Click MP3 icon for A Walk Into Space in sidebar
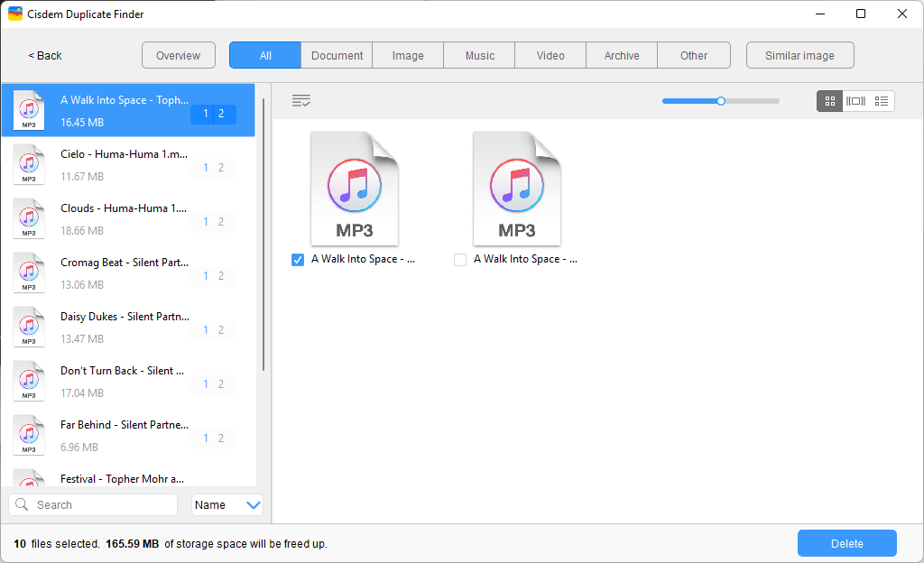The width and height of the screenshot is (924, 563). tap(29, 111)
